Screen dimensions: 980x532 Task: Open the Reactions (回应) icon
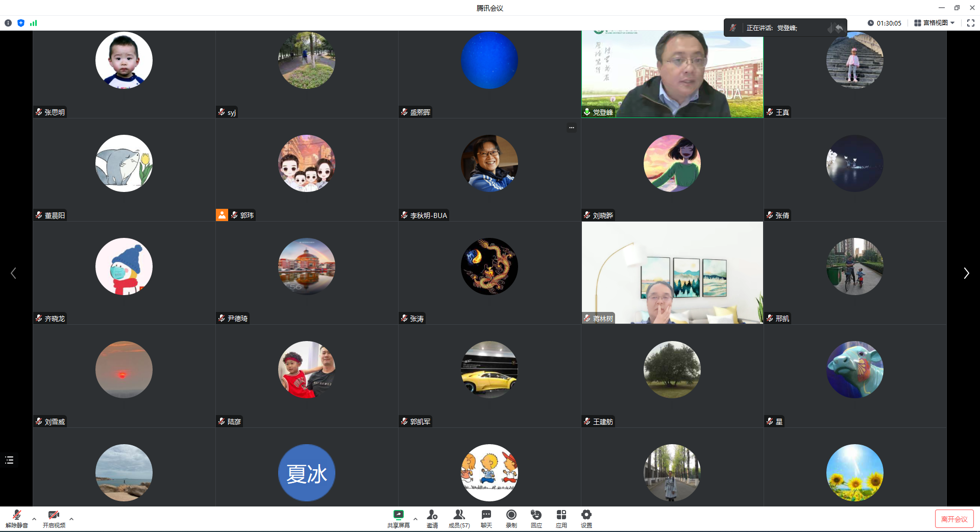[536, 518]
